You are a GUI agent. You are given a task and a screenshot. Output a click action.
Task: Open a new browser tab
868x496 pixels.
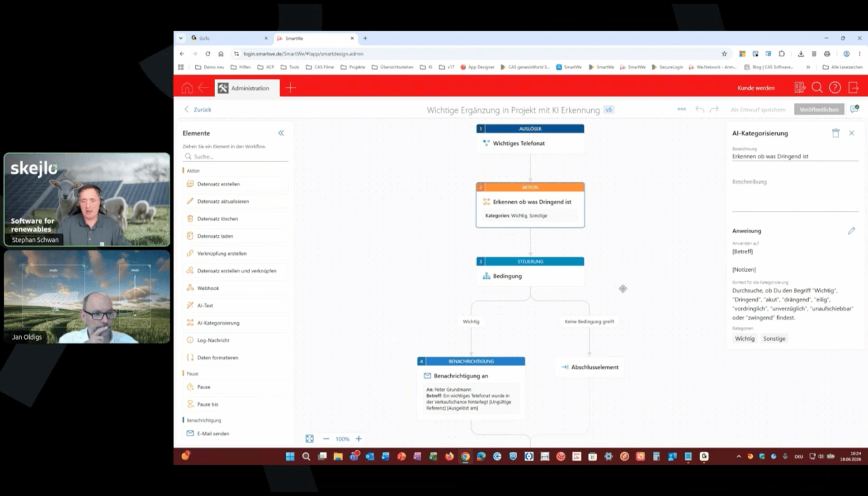point(365,38)
